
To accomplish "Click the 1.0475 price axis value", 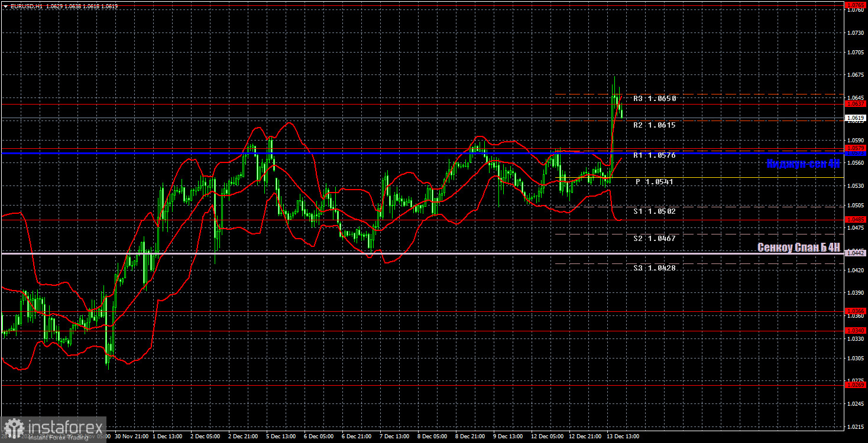I will pos(855,227).
